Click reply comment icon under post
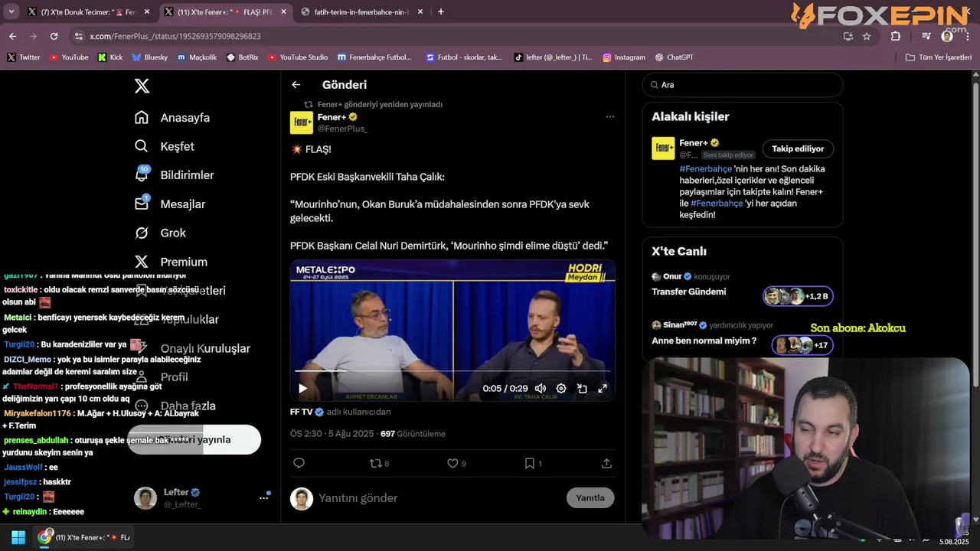980x551 pixels. [299, 463]
